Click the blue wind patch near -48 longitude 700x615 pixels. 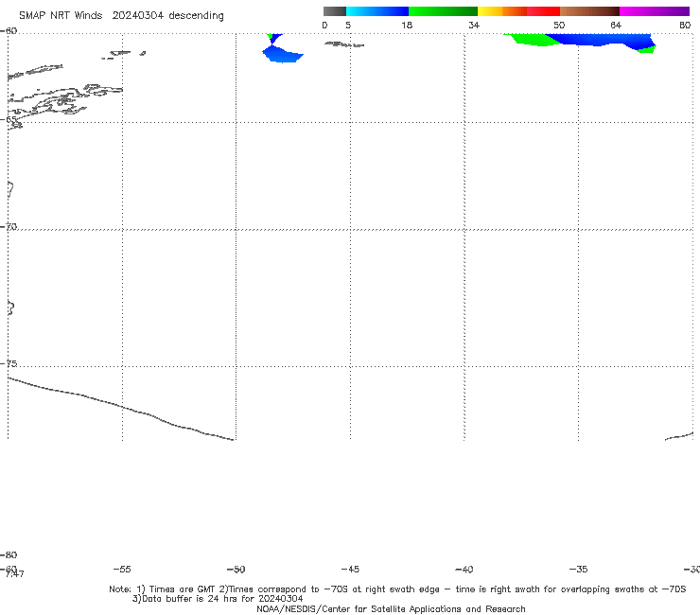click(x=282, y=56)
